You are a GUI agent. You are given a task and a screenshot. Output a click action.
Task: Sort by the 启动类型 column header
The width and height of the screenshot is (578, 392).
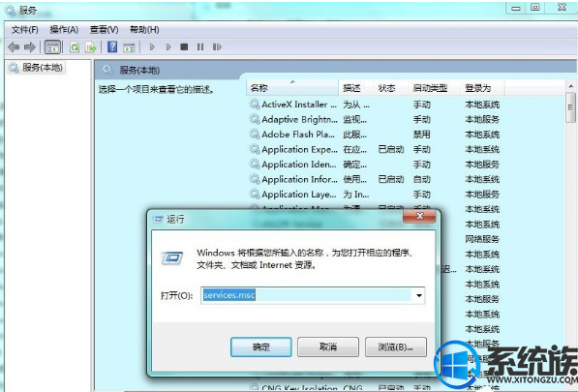pyautogui.click(x=435, y=88)
